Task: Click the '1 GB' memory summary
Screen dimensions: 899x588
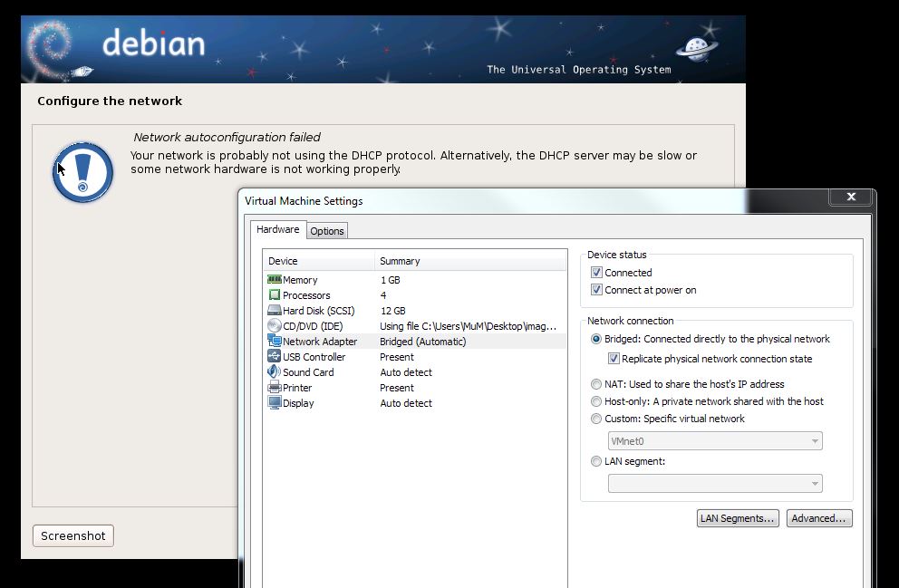Action: (x=390, y=280)
